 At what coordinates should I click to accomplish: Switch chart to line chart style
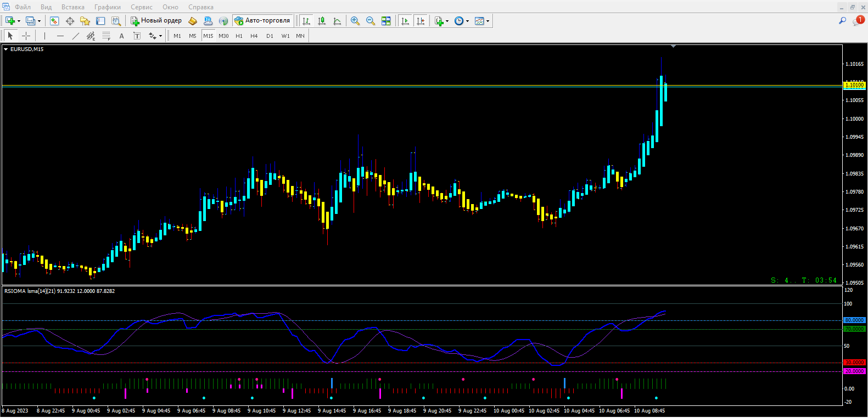pos(337,21)
